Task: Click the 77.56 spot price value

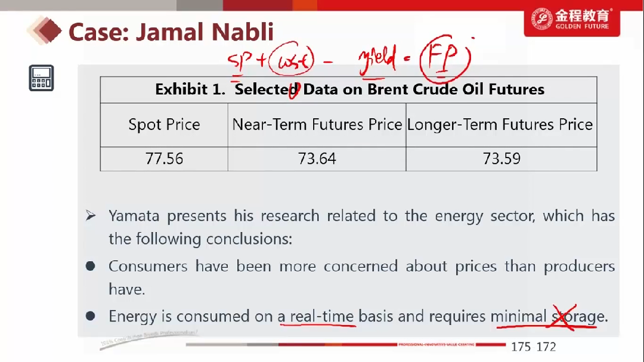Action: click(164, 159)
